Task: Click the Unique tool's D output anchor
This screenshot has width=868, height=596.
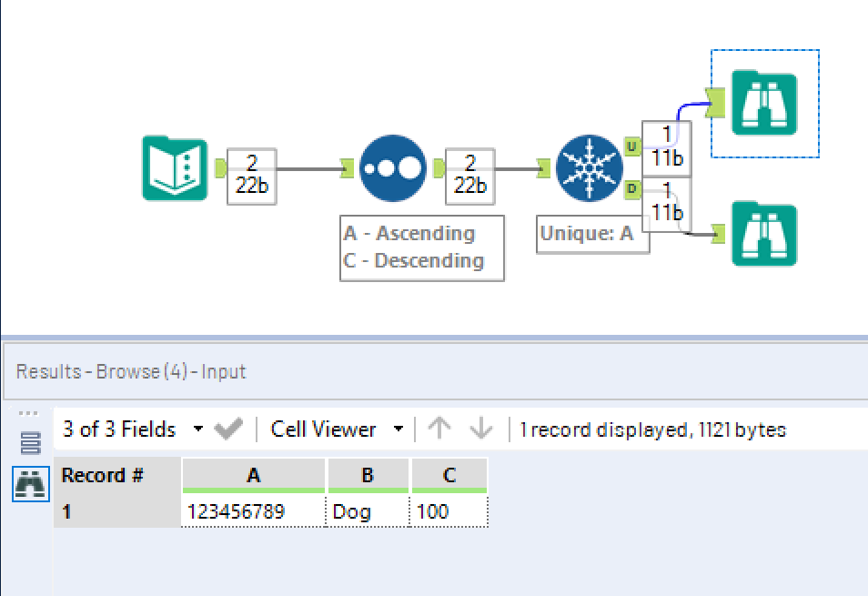Action: tap(632, 189)
